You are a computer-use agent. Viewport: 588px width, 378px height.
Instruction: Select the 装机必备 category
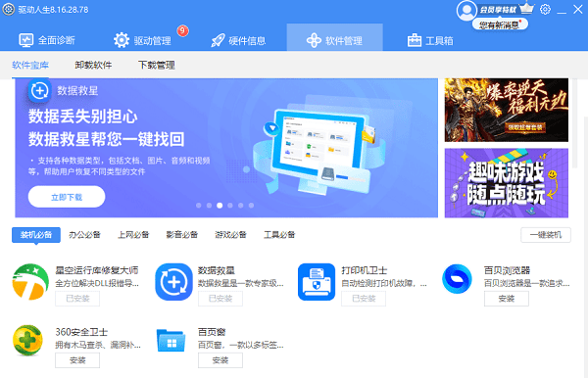(36, 235)
